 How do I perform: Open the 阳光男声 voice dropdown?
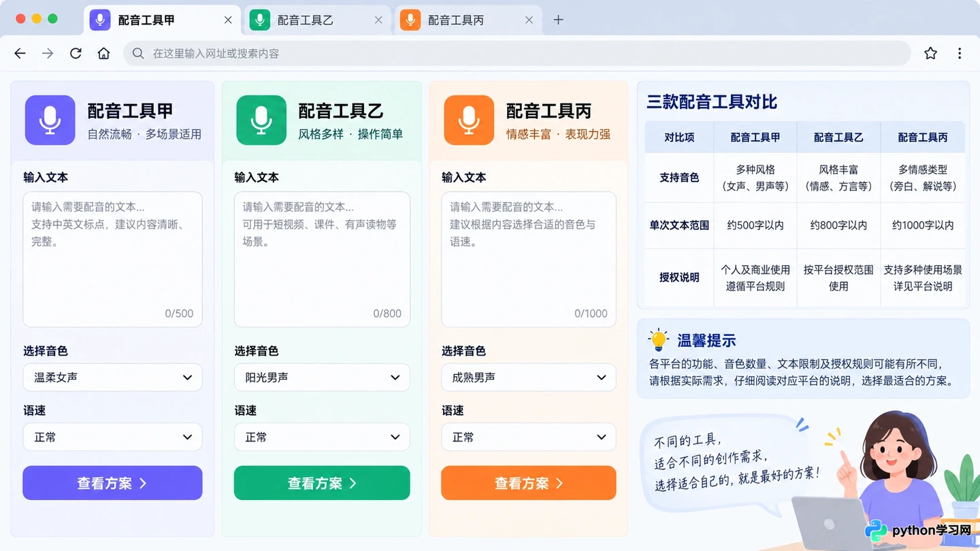[x=322, y=378]
